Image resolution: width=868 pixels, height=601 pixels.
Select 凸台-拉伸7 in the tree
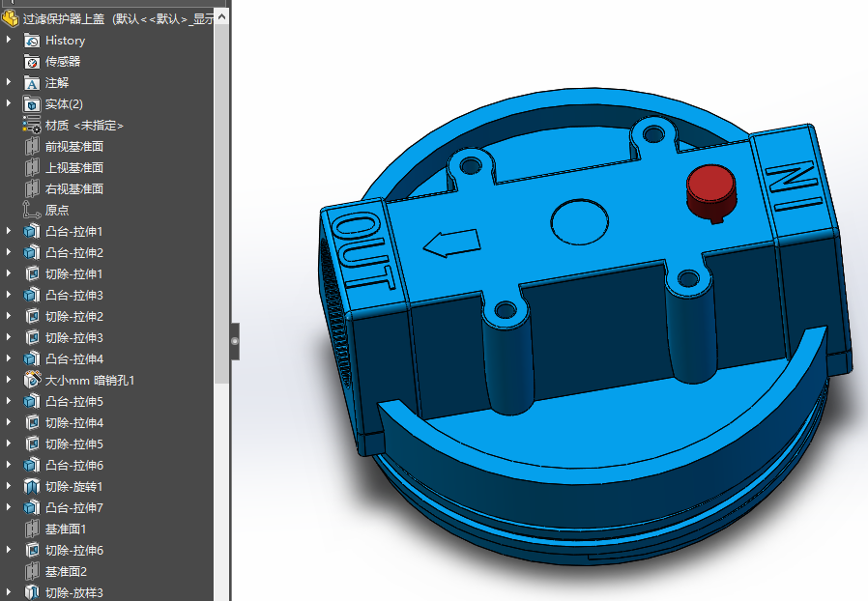[74, 508]
